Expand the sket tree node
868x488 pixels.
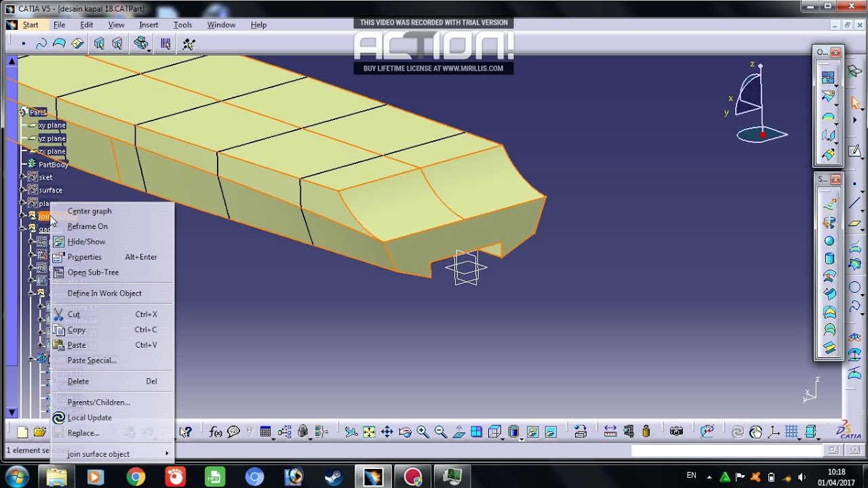(x=22, y=177)
